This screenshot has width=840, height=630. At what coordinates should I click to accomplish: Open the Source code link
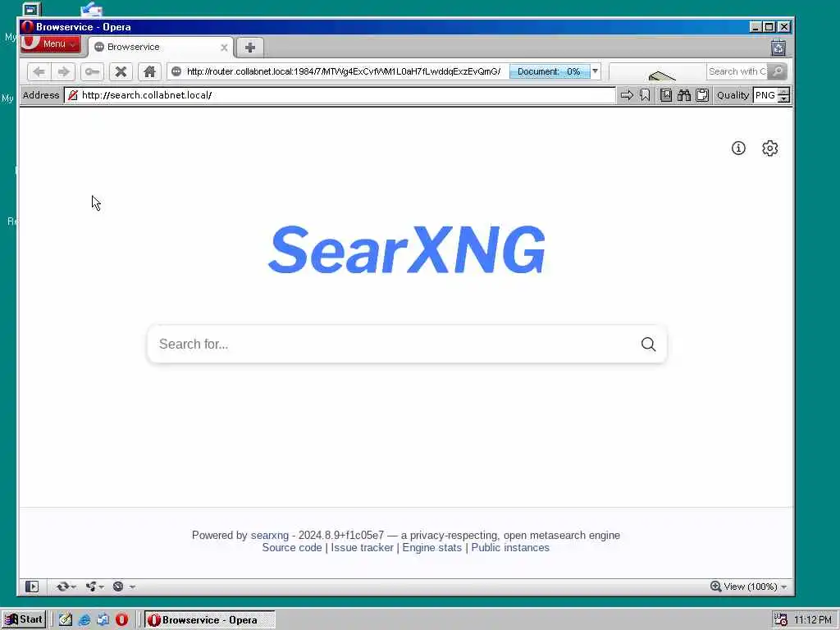point(292,547)
